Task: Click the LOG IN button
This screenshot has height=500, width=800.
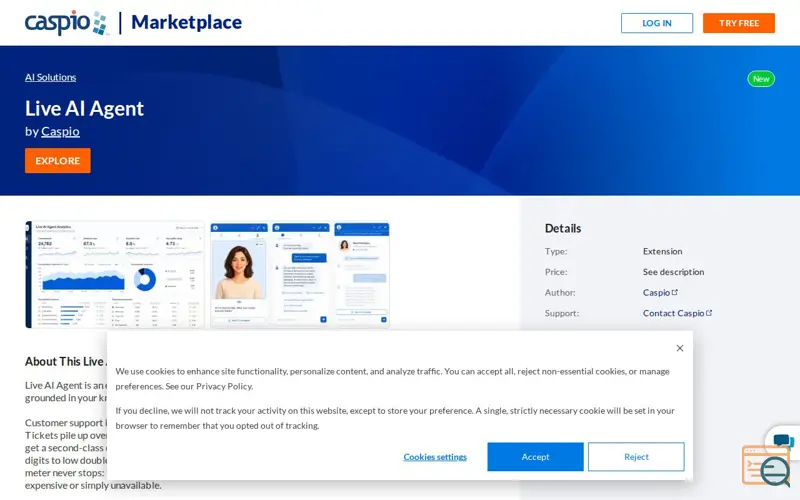Action: [x=657, y=23]
